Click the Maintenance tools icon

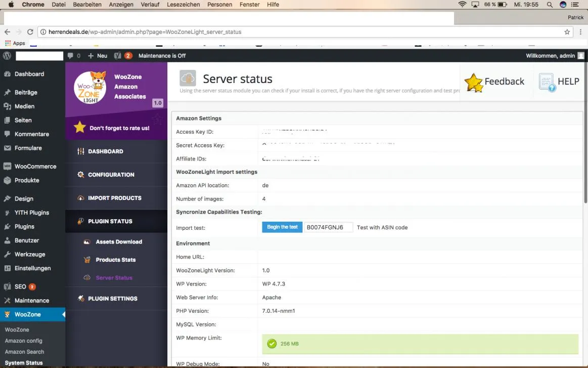click(7, 300)
